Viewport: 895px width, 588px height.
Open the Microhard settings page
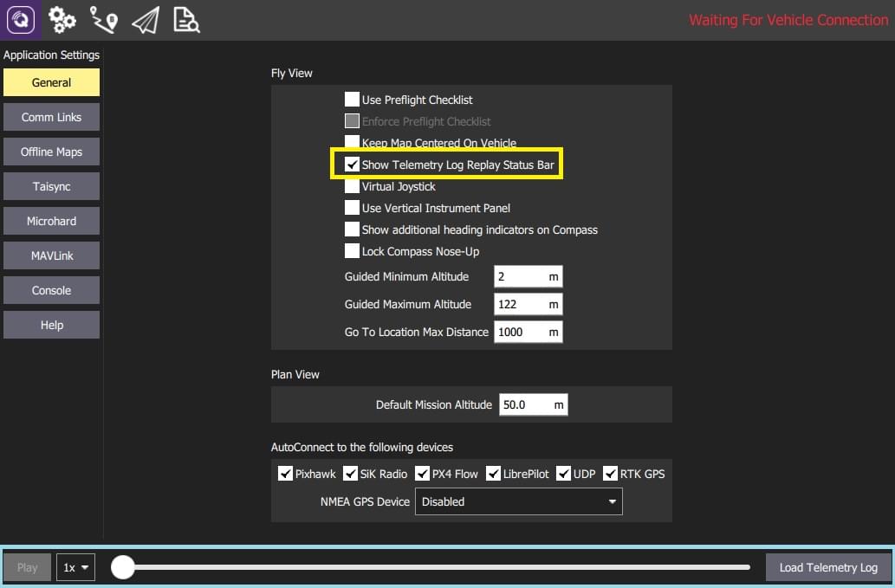pos(51,220)
